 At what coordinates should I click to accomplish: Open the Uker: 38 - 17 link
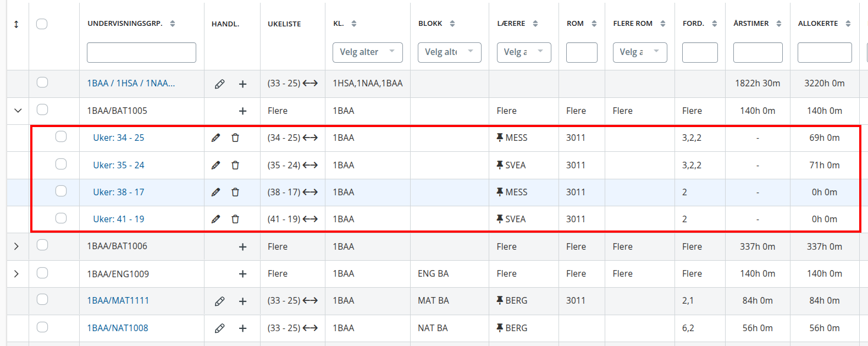tap(119, 192)
